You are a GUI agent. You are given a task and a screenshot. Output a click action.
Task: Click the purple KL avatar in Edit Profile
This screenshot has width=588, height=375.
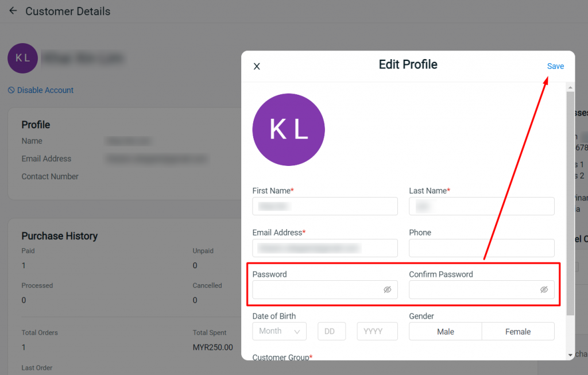point(288,129)
